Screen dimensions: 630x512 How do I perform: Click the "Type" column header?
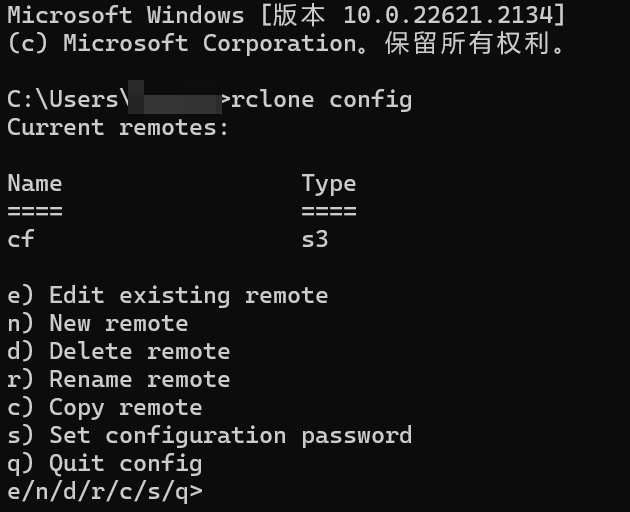(x=329, y=184)
